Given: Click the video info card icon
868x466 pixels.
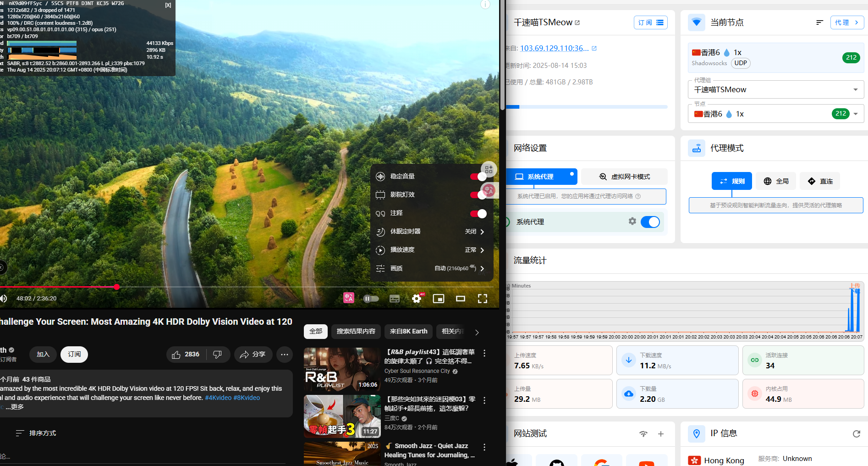Looking at the screenshot, I should click(x=485, y=5).
